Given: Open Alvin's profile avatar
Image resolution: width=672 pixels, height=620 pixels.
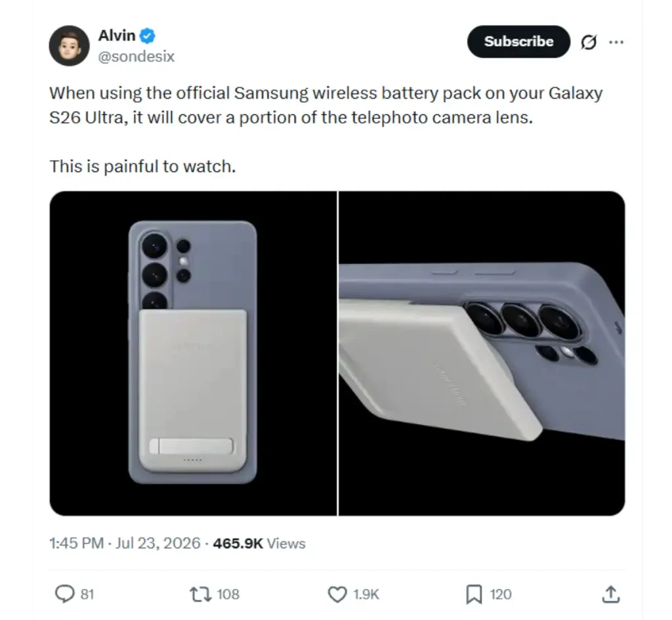Looking at the screenshot, I should [69, 45].
